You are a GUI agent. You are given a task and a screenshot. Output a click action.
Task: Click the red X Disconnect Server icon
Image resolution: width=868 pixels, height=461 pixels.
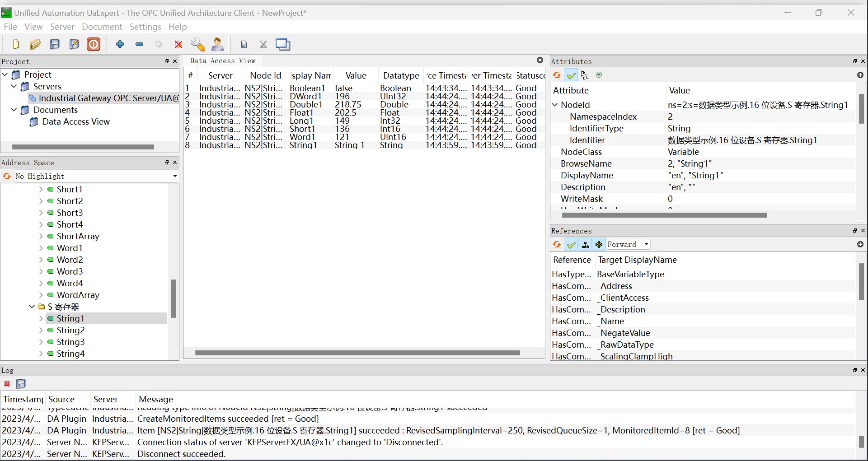click(178, 44)
